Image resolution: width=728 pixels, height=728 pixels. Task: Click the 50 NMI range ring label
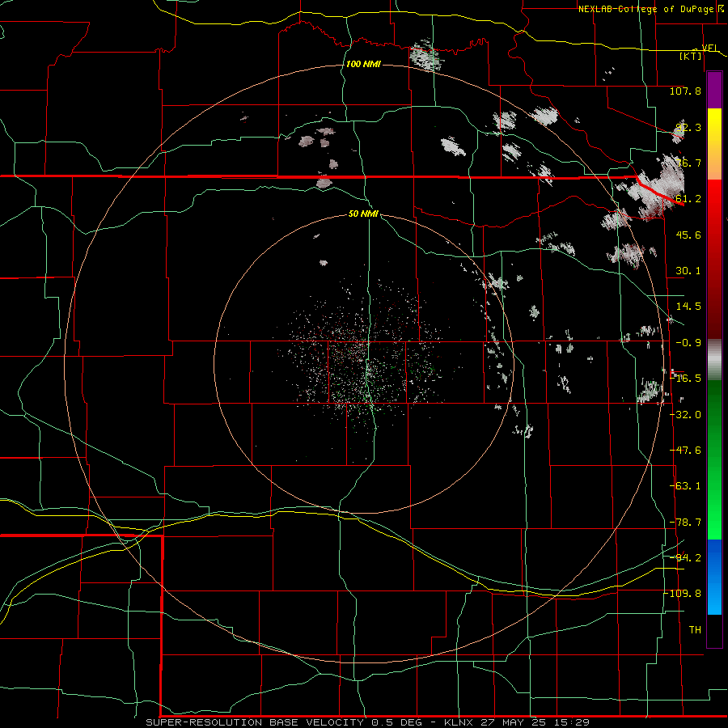[363, 214]
